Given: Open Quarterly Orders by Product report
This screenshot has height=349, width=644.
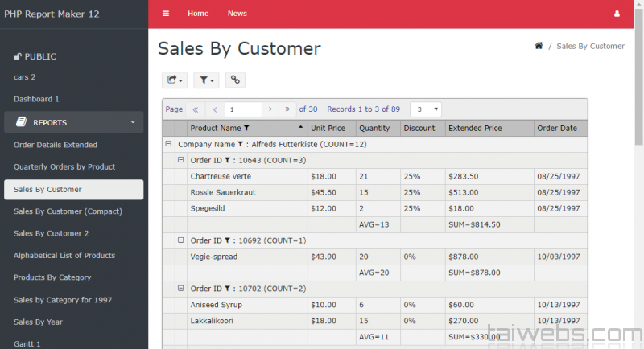Looking at the screenshot, I should [x=64, y=166].
